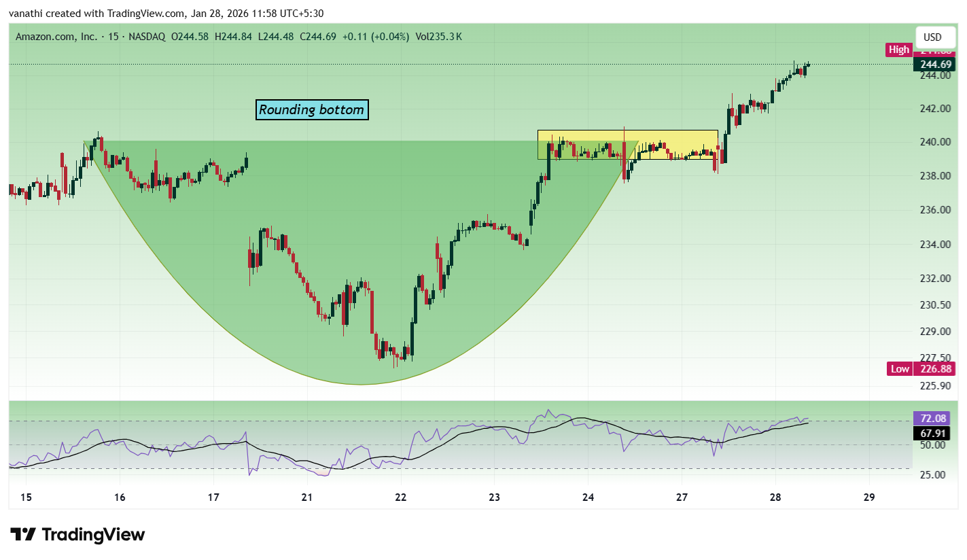Click the red "High" price tag
Image resolution: width=967 pixels, height=560 pixels.
(899, 50)
